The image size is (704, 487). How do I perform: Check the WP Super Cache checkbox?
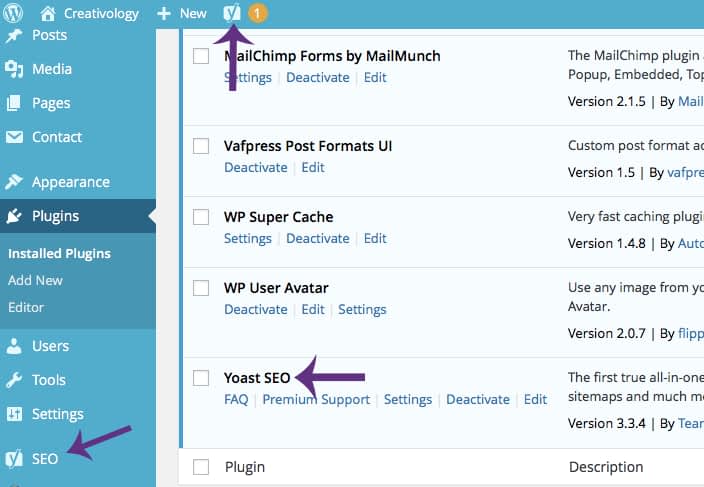click(x=201, y=217)
